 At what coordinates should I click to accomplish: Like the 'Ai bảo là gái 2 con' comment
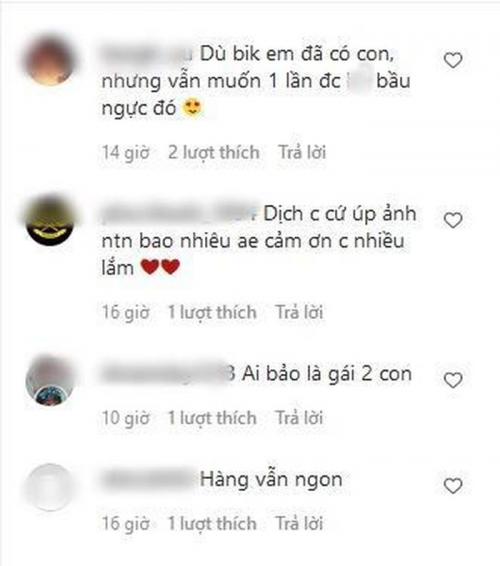[x=453, y=380]
